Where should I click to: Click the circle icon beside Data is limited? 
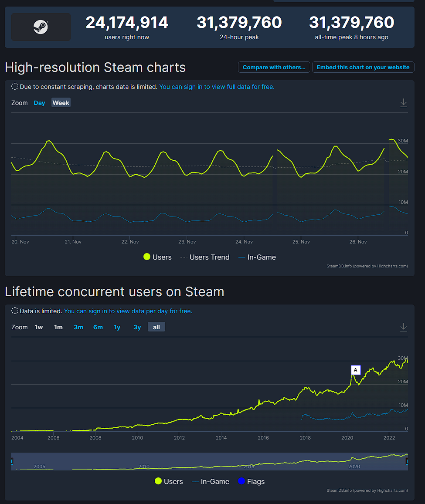15,311
